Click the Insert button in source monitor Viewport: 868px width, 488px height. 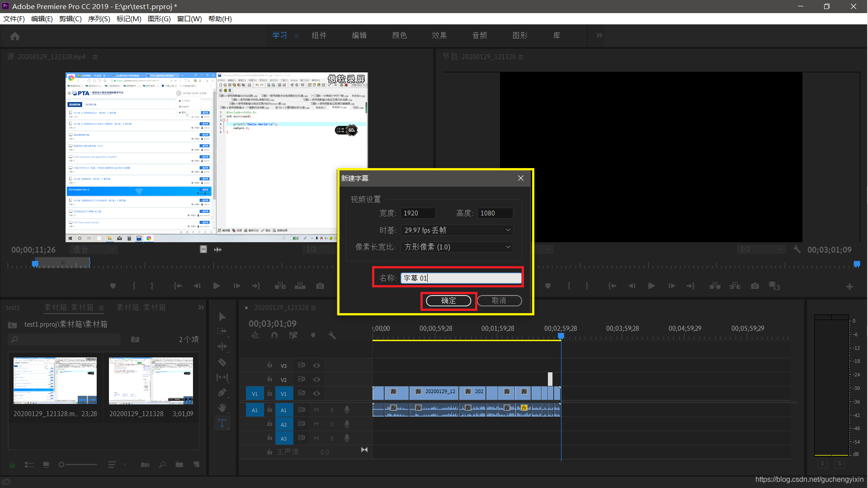point(280,286)
